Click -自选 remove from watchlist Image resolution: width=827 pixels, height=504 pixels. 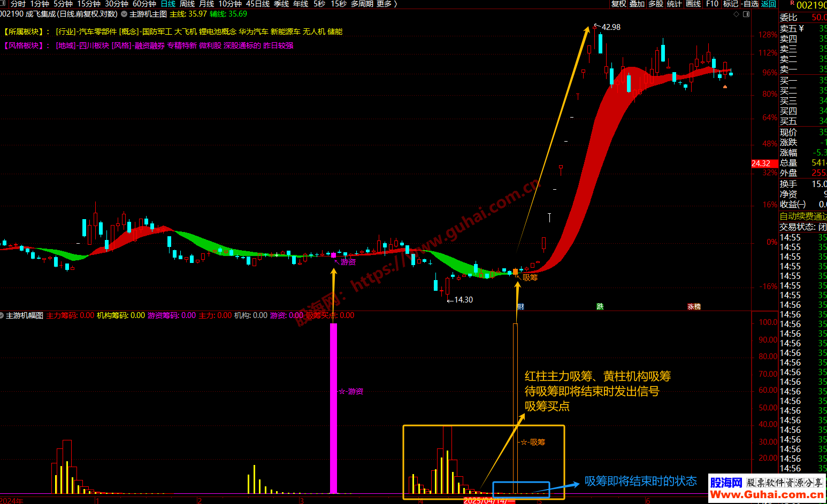pos(750,4)
